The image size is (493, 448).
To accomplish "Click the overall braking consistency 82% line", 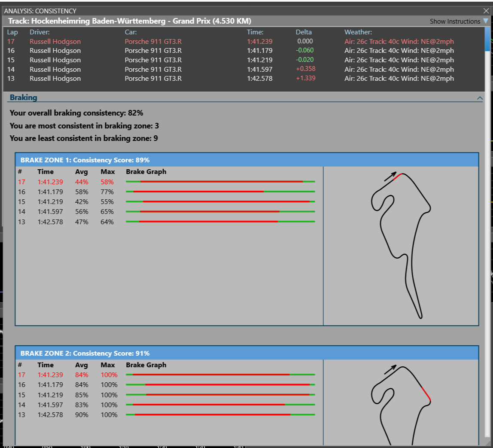I will pyautogui.click(x=76, y=113).
